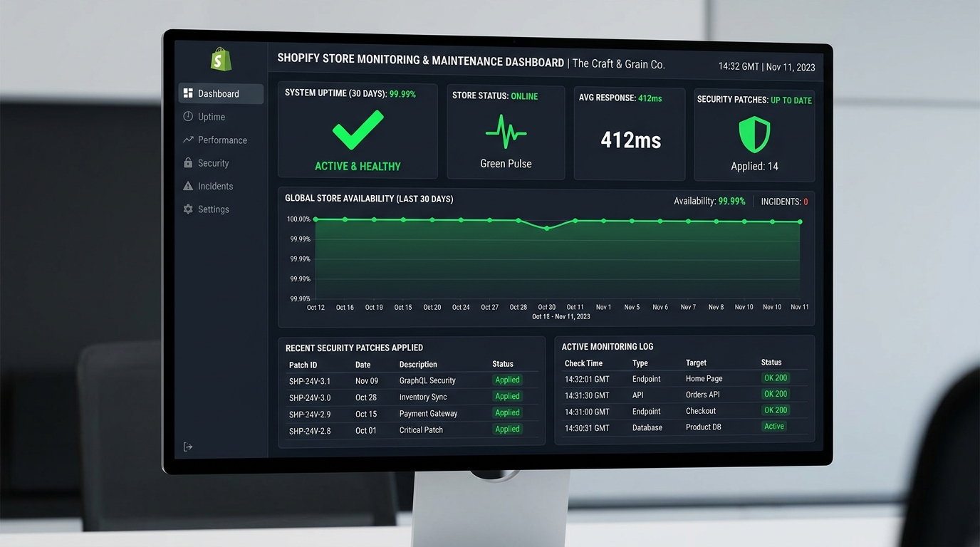The height and width of the screenshot is (547, 980).
Task: Click SYSTEM UPTIME (30 DAYS) heading
Action: pos(350,93)
